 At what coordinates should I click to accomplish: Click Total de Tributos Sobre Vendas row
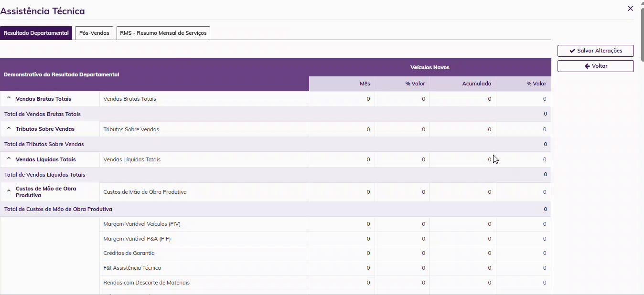pyautogui.click(x=275, y=144)
